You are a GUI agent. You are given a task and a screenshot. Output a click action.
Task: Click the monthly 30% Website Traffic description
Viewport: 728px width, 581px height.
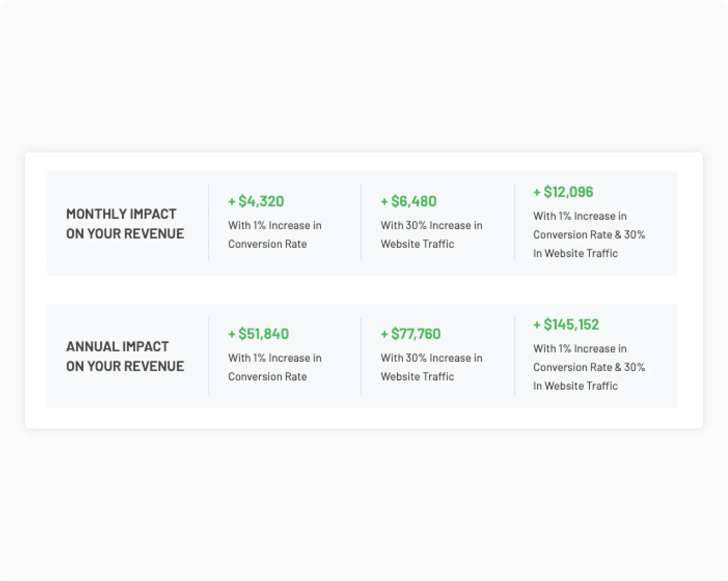pyautogui.click(x=431, y=234)
